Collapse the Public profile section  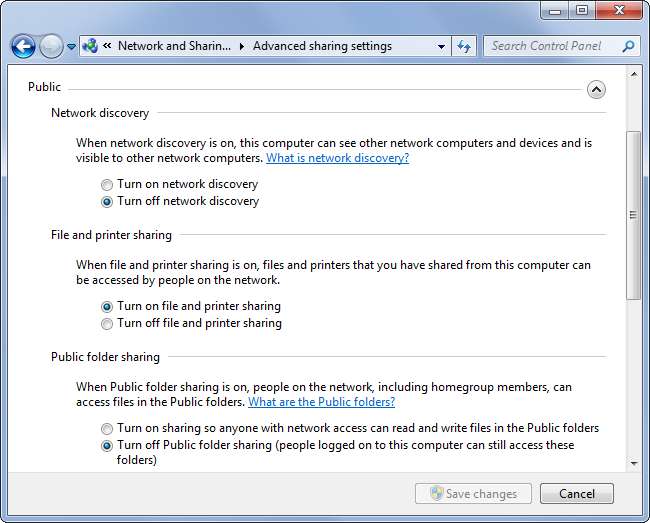coord(596,89)
